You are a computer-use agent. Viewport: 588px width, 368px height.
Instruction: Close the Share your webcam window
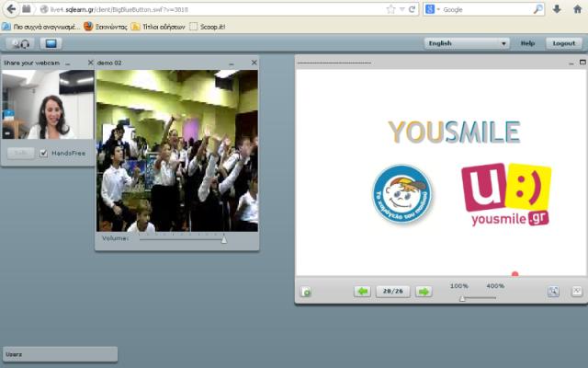90,63
